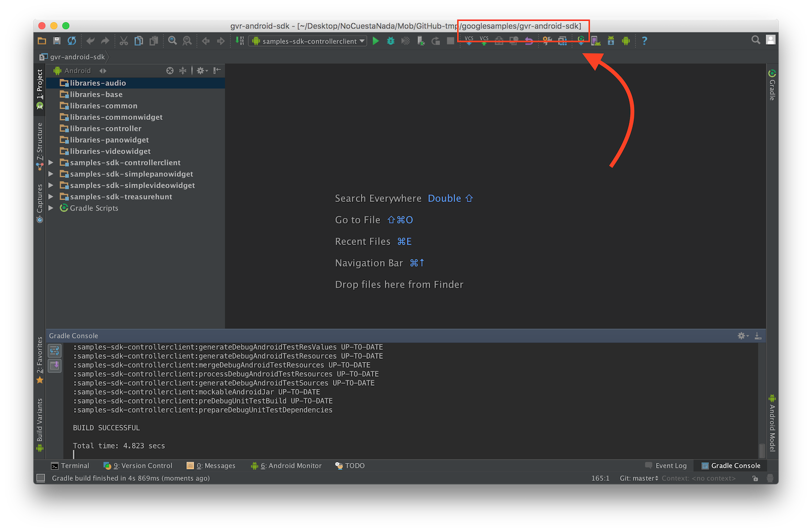
Task: Expand samples-sdk-simplevideowidget tree node
Action: coord(51,185)
